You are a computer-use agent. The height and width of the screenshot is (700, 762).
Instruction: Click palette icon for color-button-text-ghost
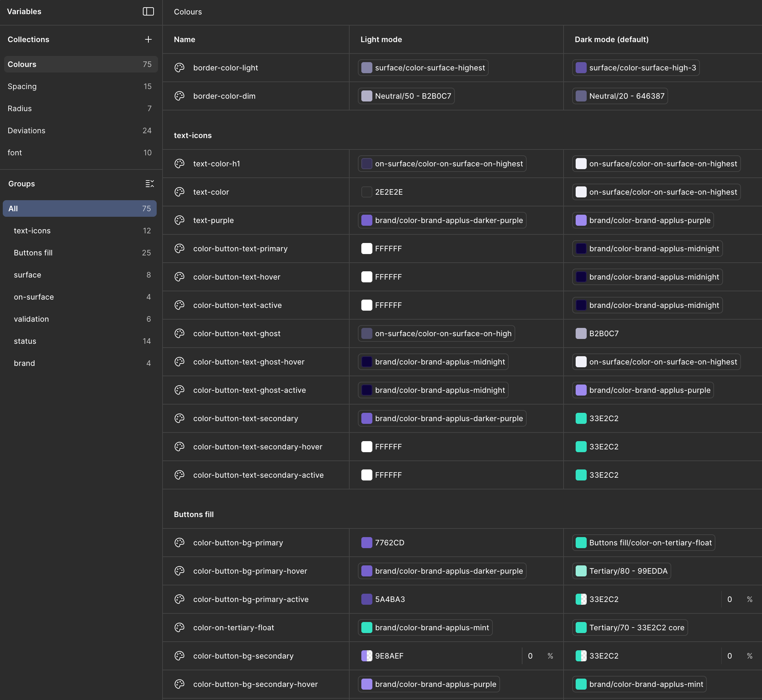(x=179, y=334)
